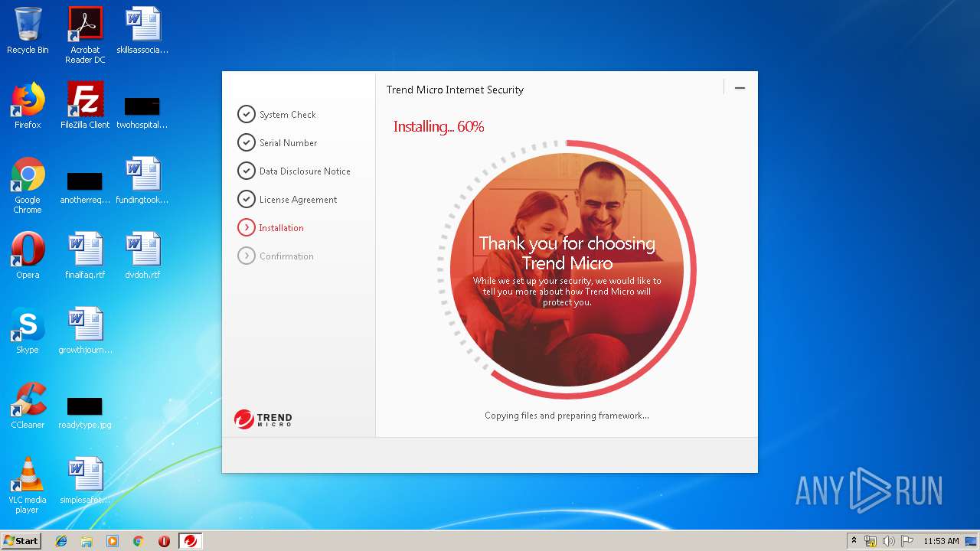Click the Confirmation step arrow icon
The height and width of the screenshot is (551, 980).
click(x=246, y=256)
